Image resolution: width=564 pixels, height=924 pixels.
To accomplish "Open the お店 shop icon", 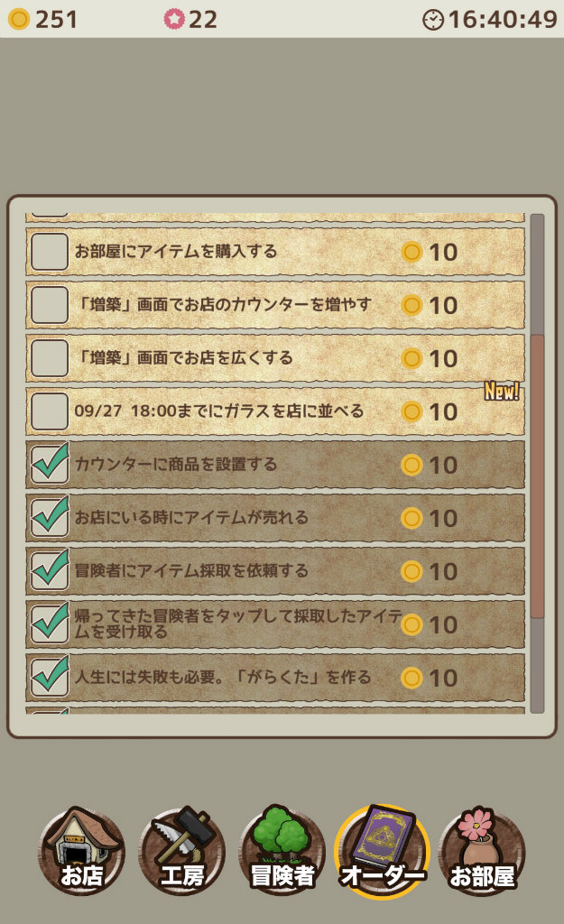I will (x=81, y=850).
